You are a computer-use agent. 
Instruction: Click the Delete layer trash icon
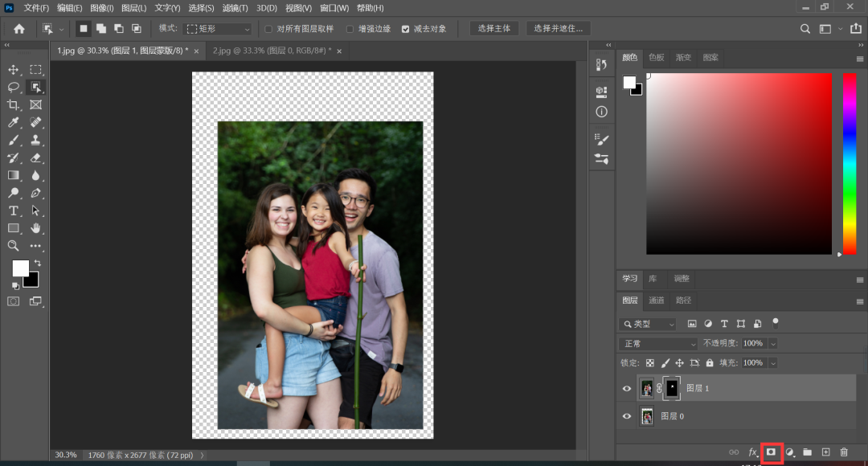[844, 452]
